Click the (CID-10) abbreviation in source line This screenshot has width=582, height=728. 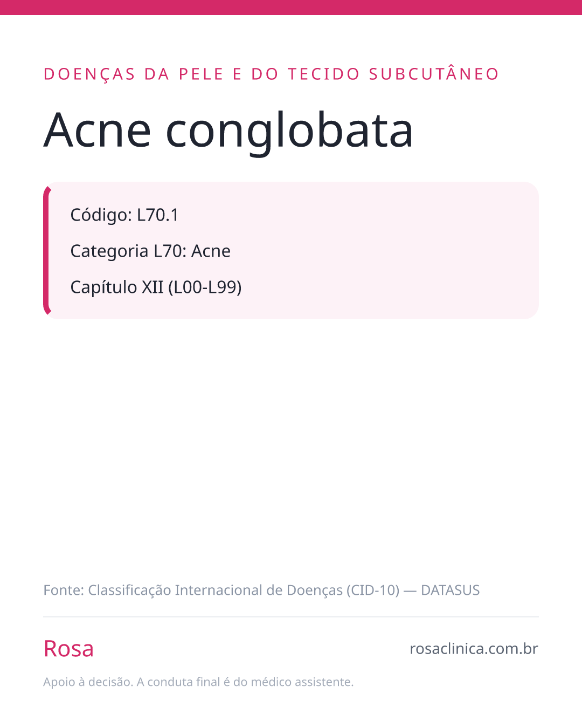coord(373,590)
